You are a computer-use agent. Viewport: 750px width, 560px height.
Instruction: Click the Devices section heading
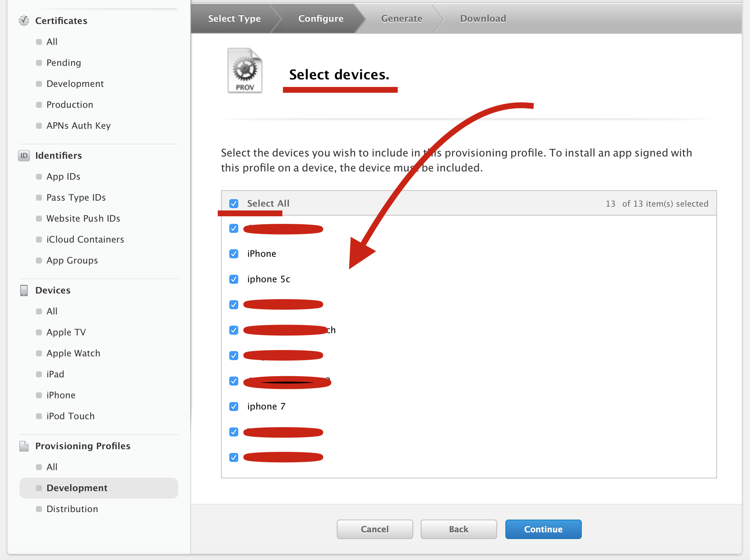coord(53,290)
